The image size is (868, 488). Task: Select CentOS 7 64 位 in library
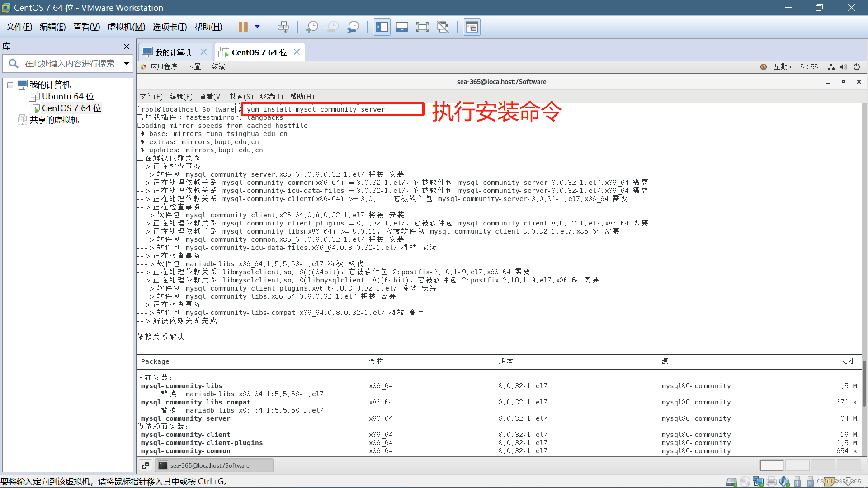tap(71, 108)
